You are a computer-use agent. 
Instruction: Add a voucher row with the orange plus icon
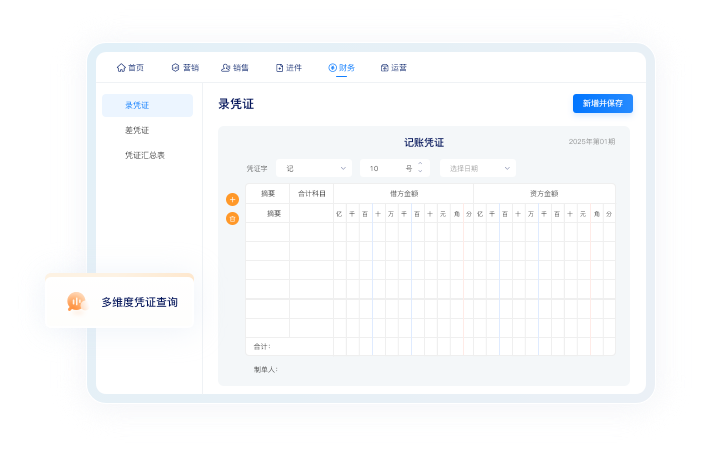tap(232, 199)
